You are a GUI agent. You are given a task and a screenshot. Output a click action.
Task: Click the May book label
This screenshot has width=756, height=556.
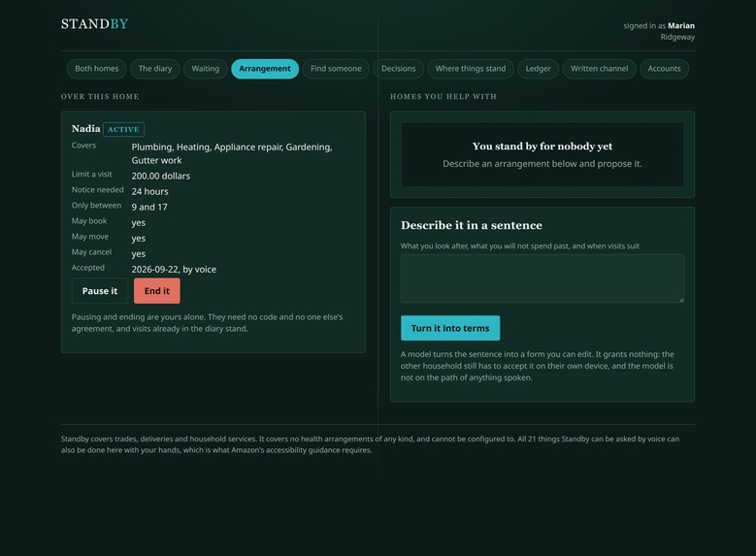tap(89, 221)
